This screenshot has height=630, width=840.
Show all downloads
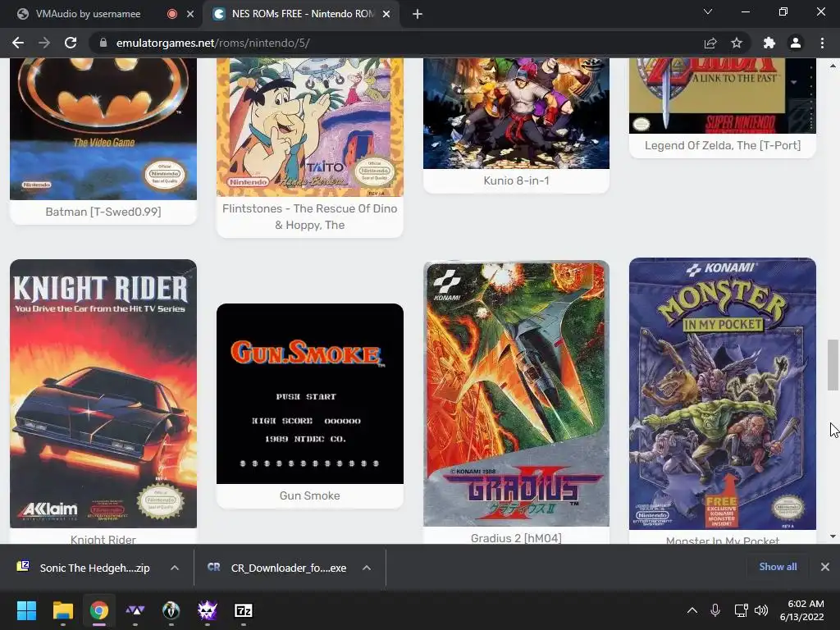pos(778,567)
